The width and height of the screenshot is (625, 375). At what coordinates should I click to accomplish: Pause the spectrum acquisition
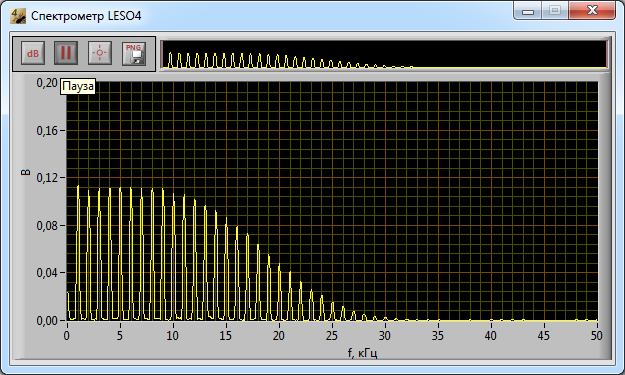point(66,53)
